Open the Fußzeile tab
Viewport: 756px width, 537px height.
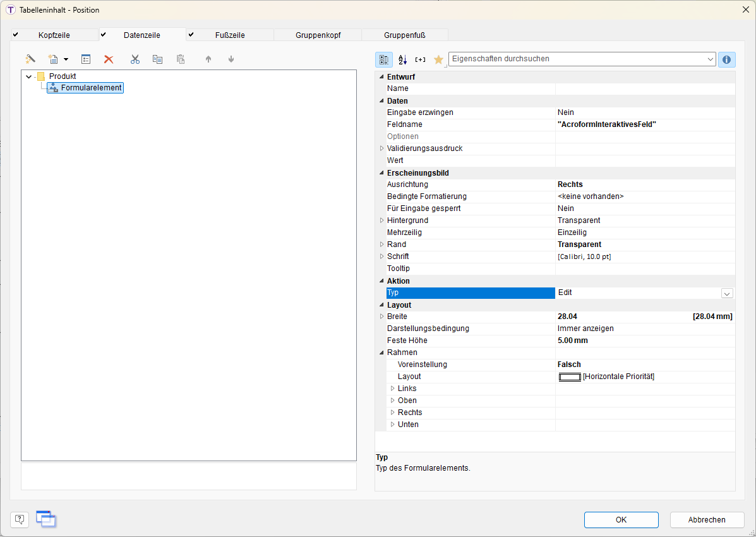pyautogui.click(x=230, y=35)
